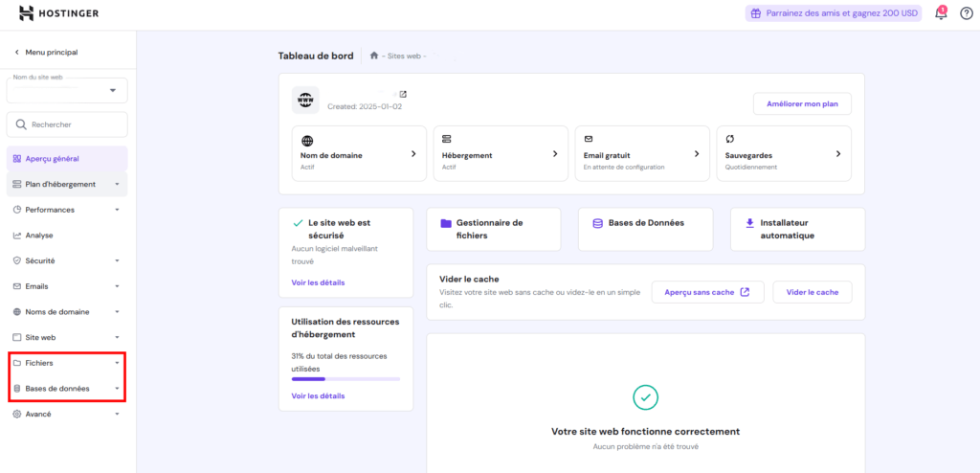Image resolution: width=980 pixels, height=473 pixels.
Task: Open site in new tab icon beside domain
Action: [403, 95]
